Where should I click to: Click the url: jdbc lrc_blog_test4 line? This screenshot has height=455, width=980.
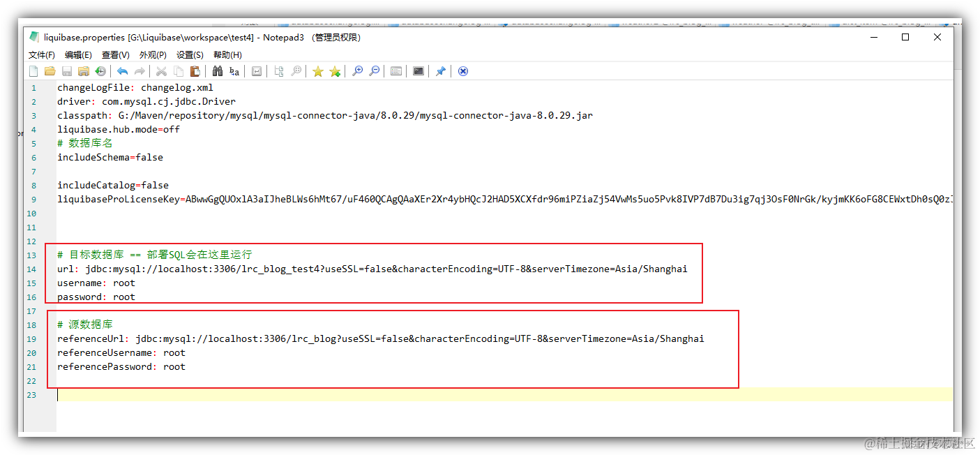[x=372, y=269]
